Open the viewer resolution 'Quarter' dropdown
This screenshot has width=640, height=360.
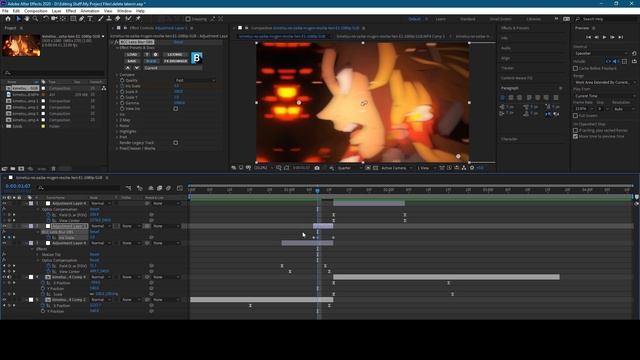[350, 168]
